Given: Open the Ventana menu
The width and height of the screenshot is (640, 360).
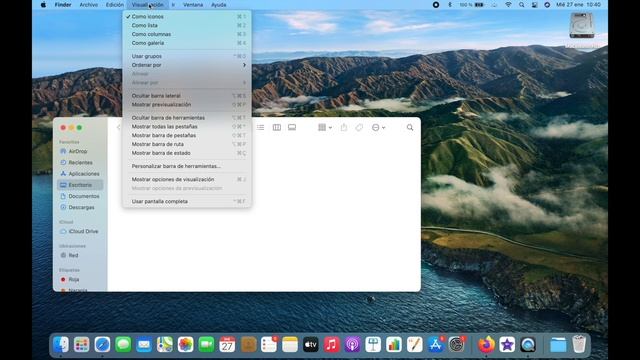Looking at the screenshot, I should click(193, 5).
